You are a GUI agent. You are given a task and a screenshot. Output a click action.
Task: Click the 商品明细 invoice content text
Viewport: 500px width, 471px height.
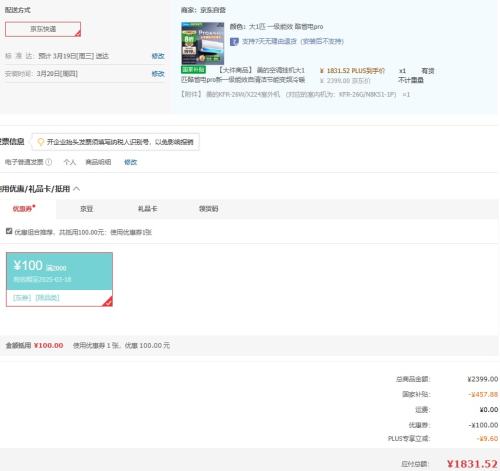point(98,162)
